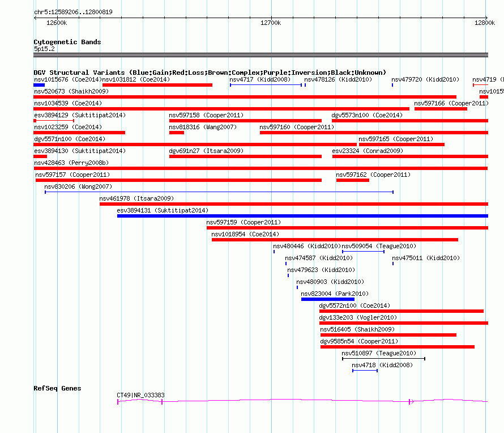Open the dgv5571n100 (Coe2014) label
Viewport: 504px width, 433px height.
coord(70,139)
